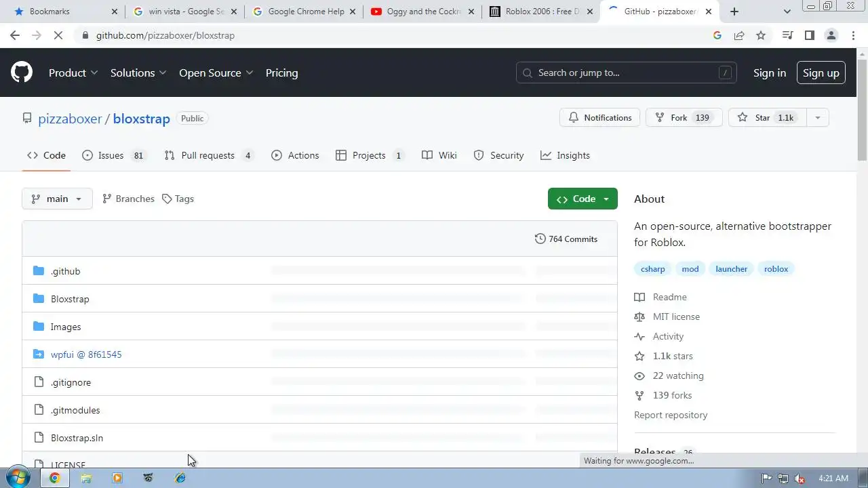Switch to the Security tab
This screenshot has width=868, height=488.
coord(498,155)
